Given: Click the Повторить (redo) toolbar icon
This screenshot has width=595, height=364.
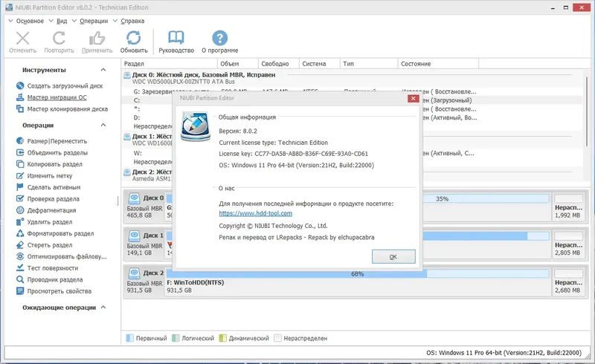Looking at the screenshot, I should pos(59,39).
